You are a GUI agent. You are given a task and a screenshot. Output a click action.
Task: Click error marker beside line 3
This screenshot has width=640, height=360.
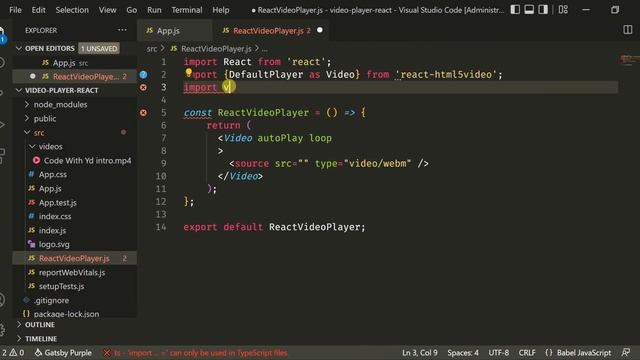(143, 87)
